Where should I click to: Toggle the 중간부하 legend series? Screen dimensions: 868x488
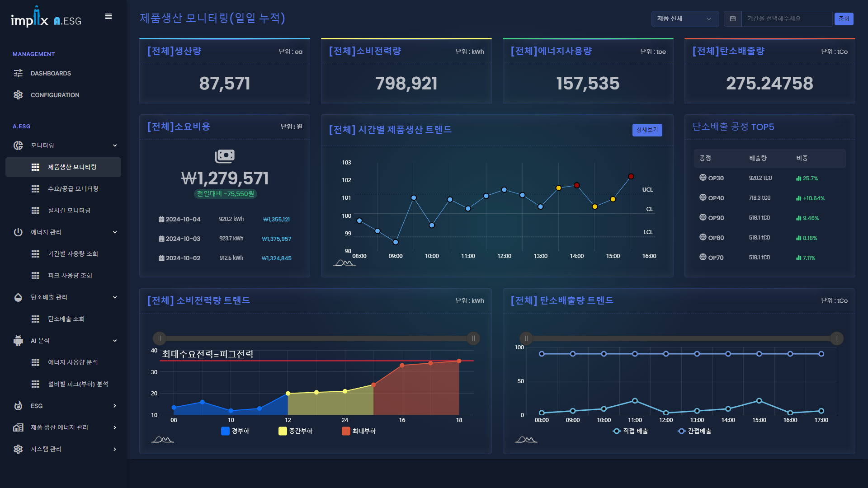point(296,431)
